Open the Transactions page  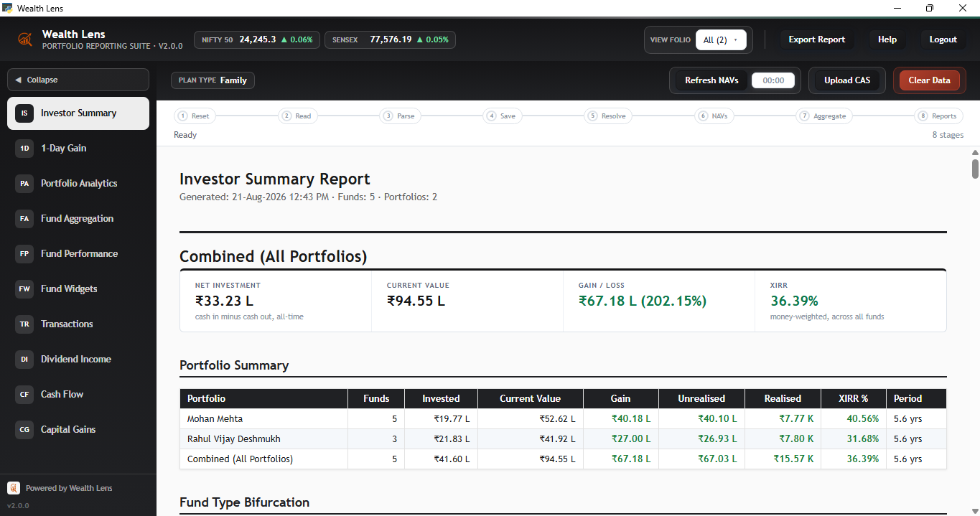[x=78, y=324]
